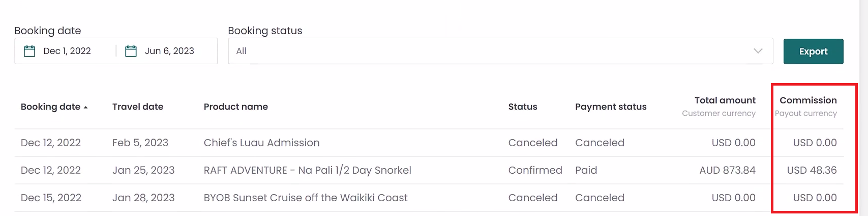Sort by Booking date column header
868x216 pixels.
pyautogui.click(x=50, y=107)
